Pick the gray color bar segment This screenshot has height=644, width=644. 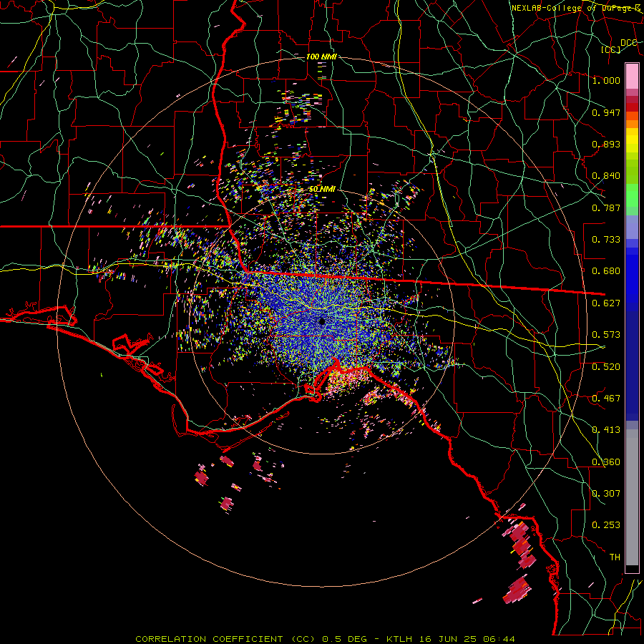pyautogui.click(x=632, y=497)
